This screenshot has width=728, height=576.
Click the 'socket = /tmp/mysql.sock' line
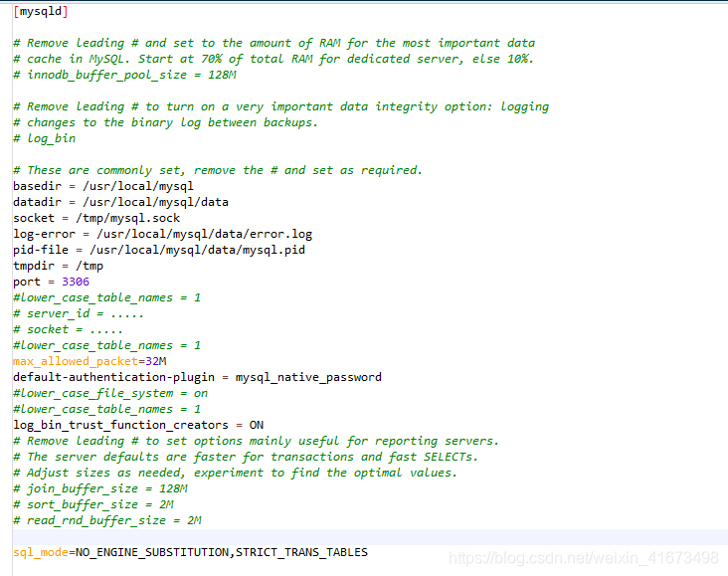[x=96, y=218]
